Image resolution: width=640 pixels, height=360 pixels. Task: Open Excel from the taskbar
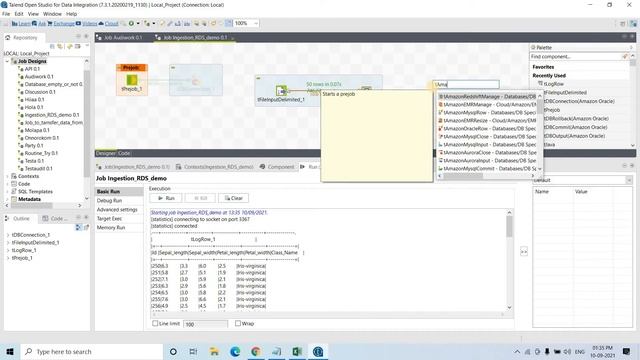(297, 351)
